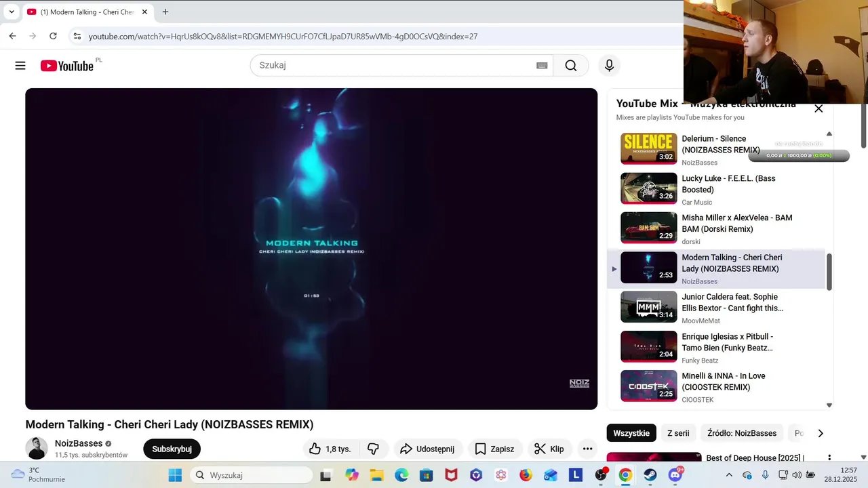Click the magnifier search button
Screen dimensions: 868x488
pos(571,66)
